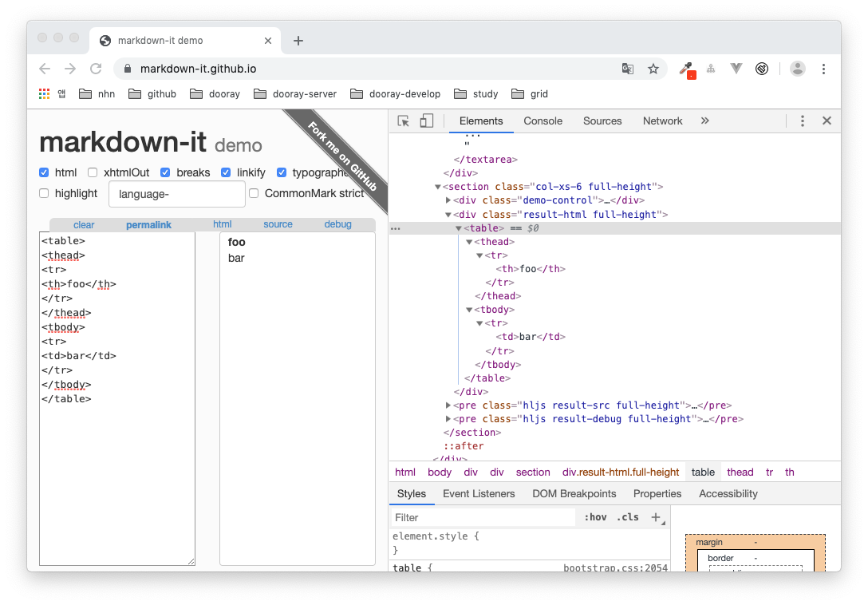The image size is (868, 605).
Task: Collapse the thead node
Action: [469, 242]
